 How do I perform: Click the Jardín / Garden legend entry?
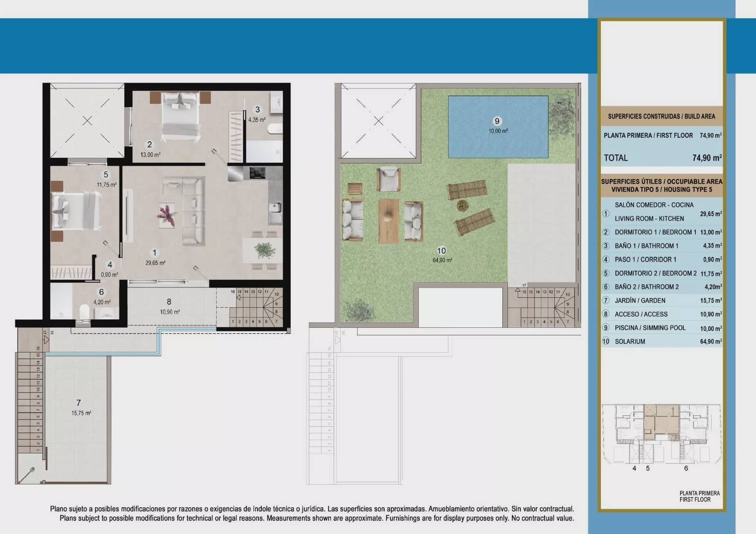[661, 300]
